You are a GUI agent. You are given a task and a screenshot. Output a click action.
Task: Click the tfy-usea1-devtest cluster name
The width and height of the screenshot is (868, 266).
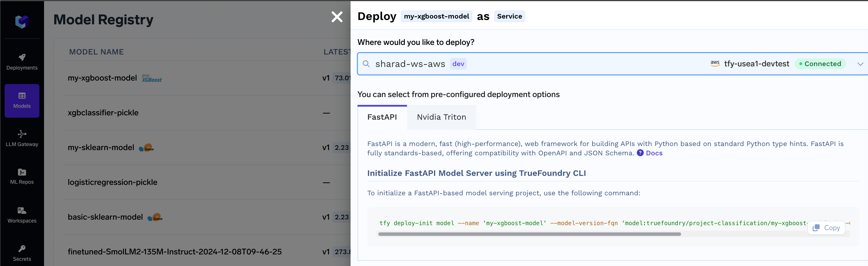click(x=756, y=64)
